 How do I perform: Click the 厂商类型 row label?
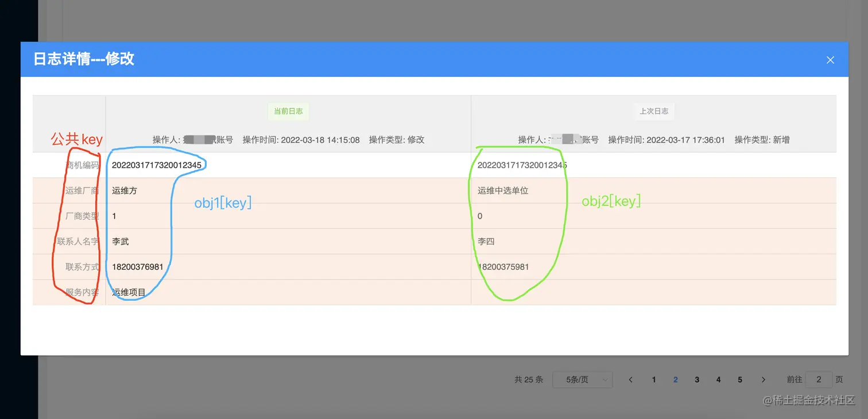82,216
